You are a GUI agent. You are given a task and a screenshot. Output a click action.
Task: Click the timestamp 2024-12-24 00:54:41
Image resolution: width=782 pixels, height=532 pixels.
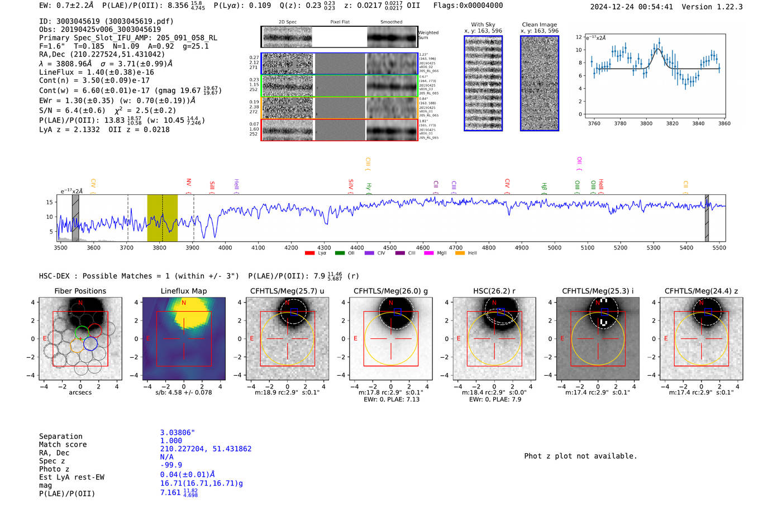pos(632,7)
